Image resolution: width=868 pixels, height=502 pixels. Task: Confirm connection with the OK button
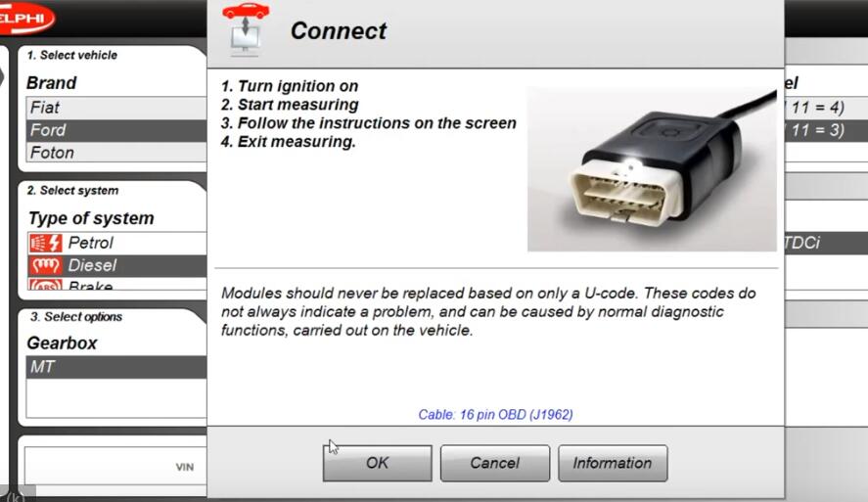point(377,463)
